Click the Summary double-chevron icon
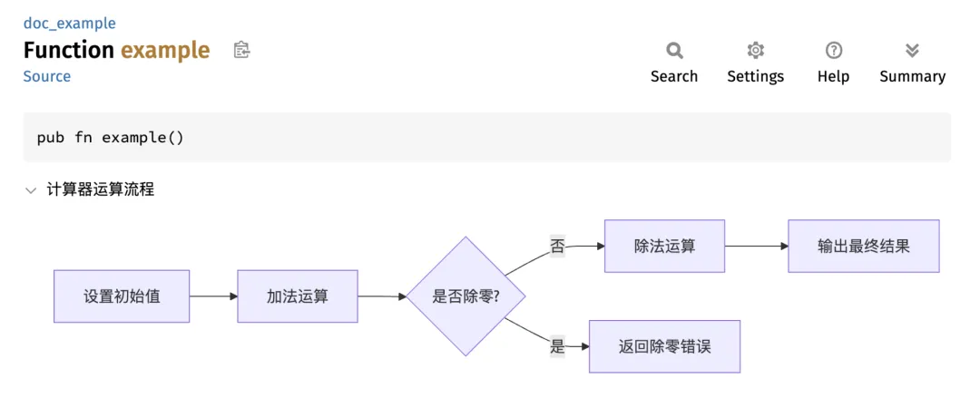This screenshot has height=417, width=980. point(912,51)
